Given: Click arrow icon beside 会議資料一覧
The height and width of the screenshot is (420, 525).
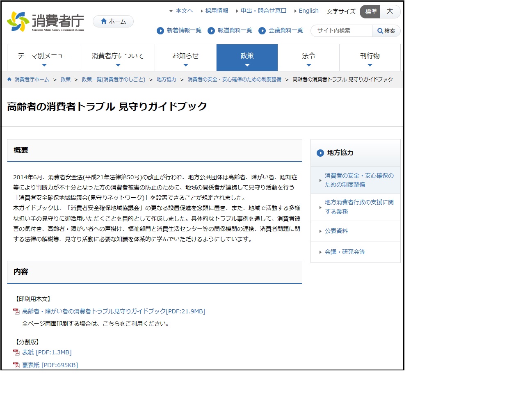Looking at the screenshot, I should click(262, 31).
